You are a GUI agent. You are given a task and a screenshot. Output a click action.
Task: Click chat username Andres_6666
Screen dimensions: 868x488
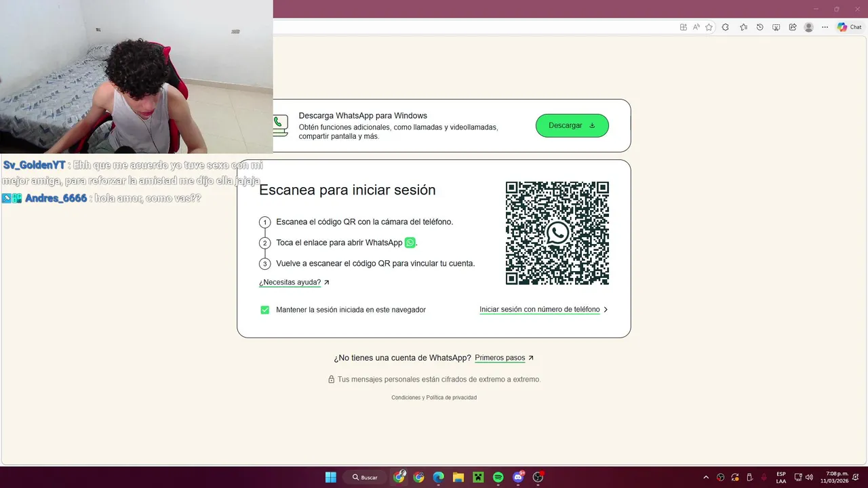click(56, 199)
